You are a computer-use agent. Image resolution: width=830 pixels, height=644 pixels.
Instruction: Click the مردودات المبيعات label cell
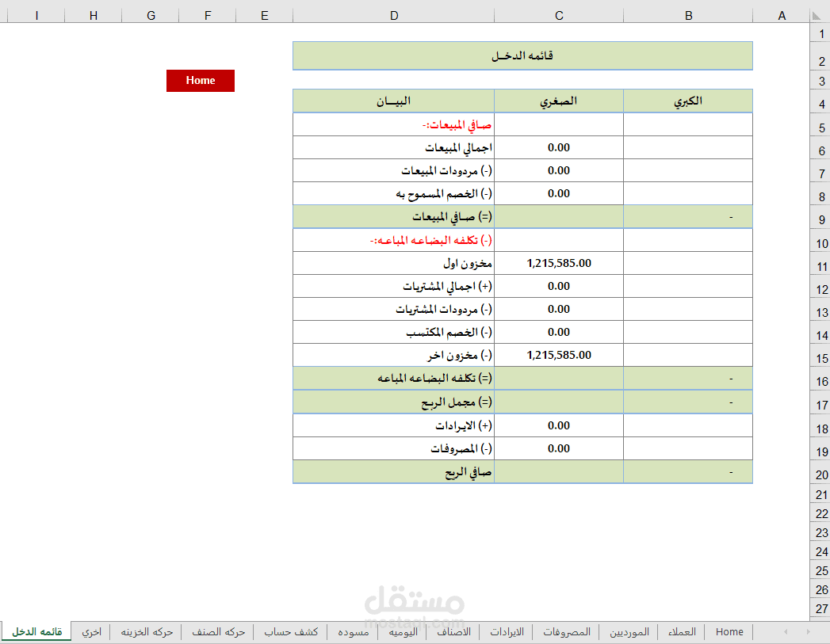pos(393,171)
